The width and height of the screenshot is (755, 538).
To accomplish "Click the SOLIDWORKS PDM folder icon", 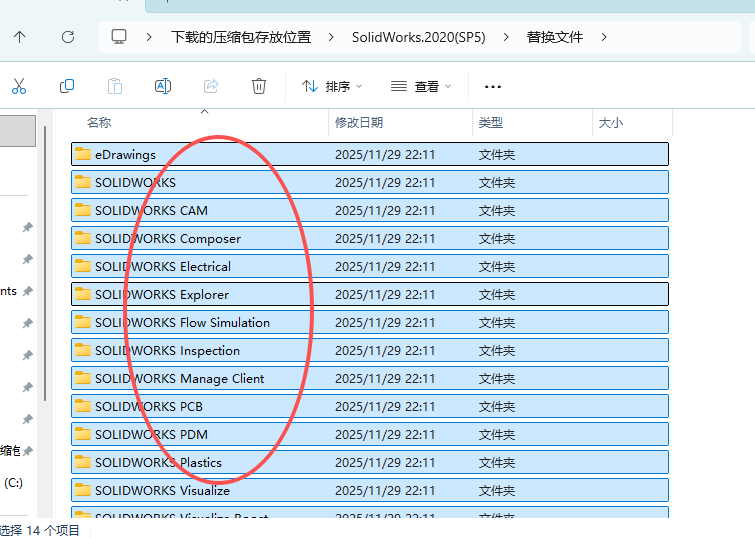I will point(83,433).
